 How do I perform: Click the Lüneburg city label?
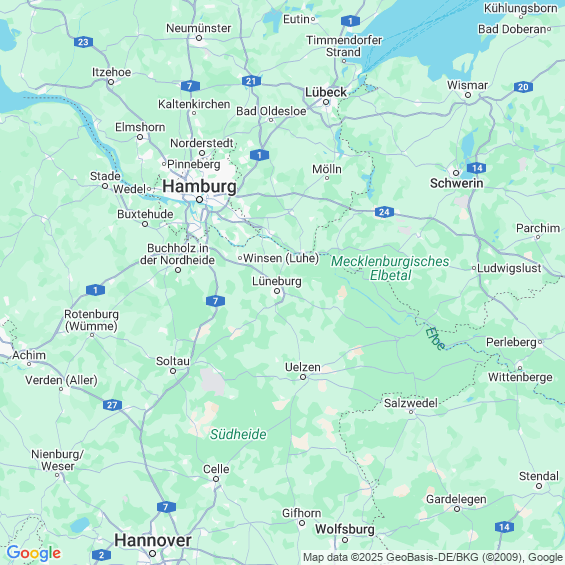[277, 281]
